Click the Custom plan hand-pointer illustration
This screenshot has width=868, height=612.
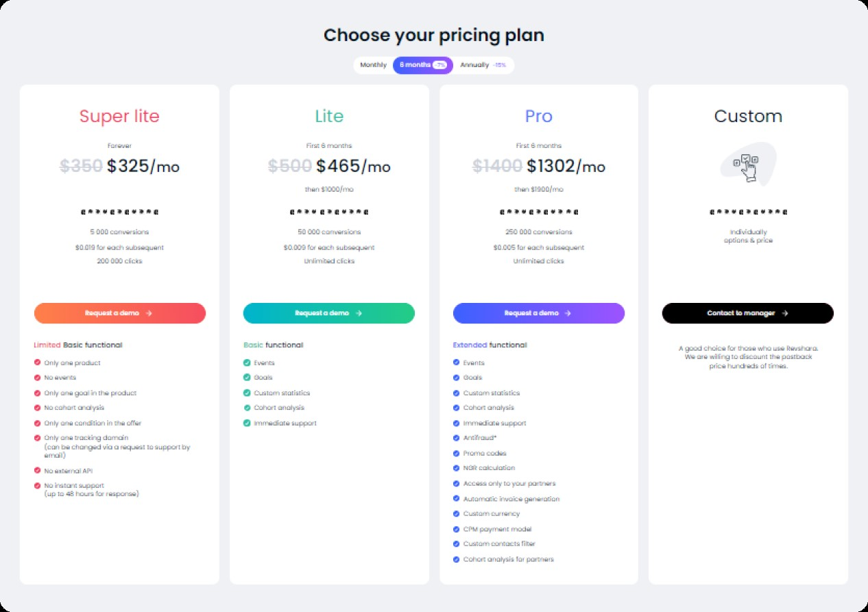click(748, 164)
